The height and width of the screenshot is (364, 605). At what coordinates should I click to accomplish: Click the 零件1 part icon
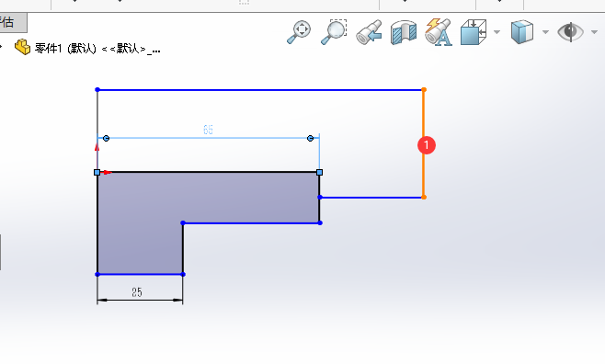coord(22,48)
